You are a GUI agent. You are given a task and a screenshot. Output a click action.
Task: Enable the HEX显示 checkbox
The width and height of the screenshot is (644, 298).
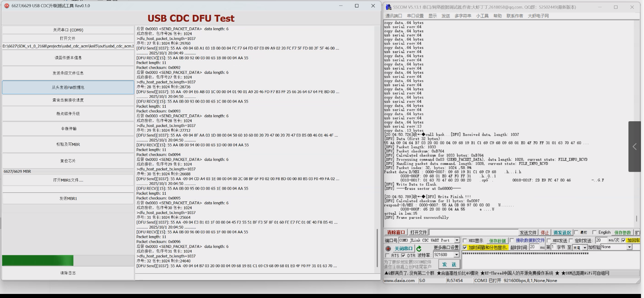click(x=465, y=241)
